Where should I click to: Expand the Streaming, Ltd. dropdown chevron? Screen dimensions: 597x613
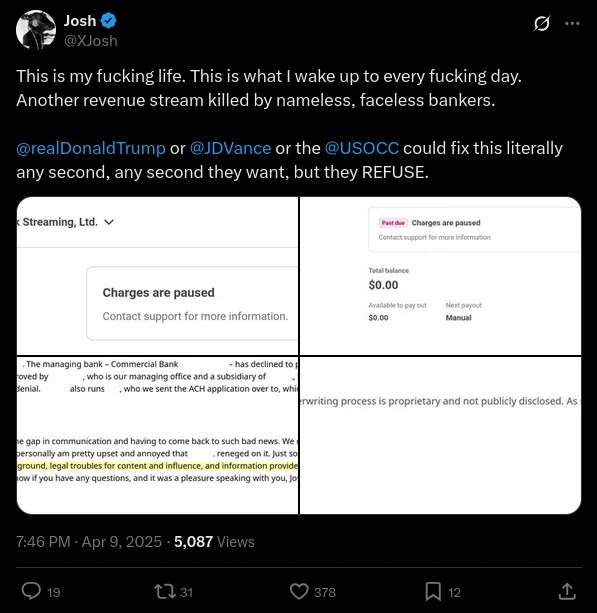click(x=109, y=222)
